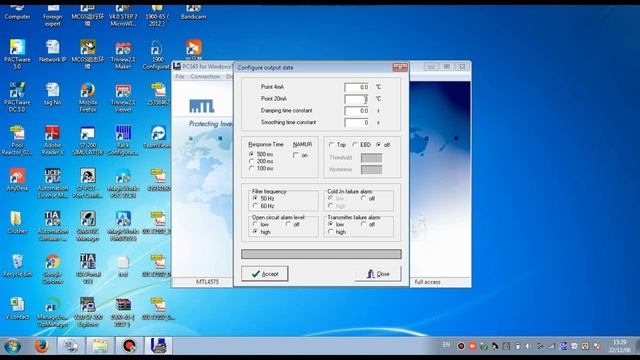The height and width of the screenshot is (360, 640).
Task: Open Automation License Manager shortcut
Action: (53, 183)
